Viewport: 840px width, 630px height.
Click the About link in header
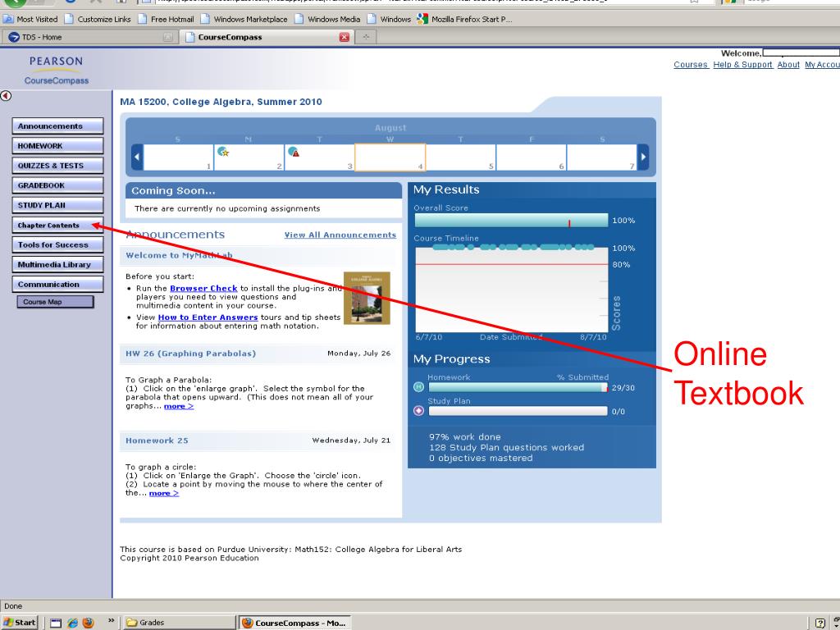[x=788, y=65]
